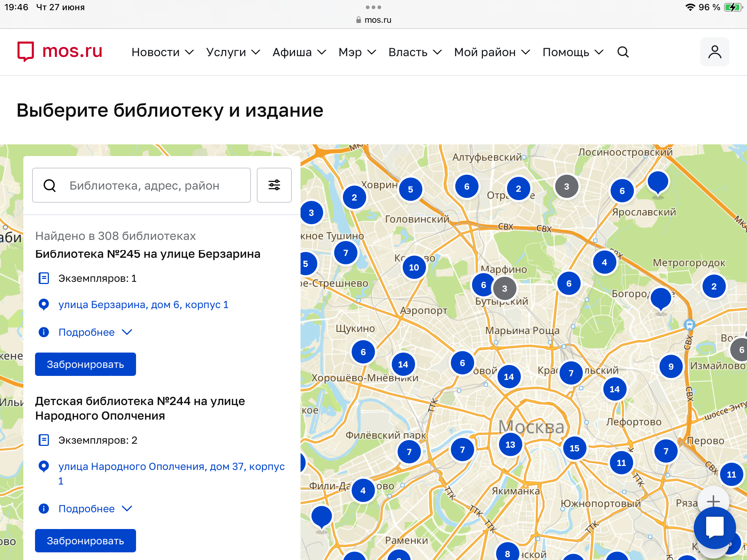Click the cluster marker 8 at the bottom

pyautogui.click(x=507, y=553)
